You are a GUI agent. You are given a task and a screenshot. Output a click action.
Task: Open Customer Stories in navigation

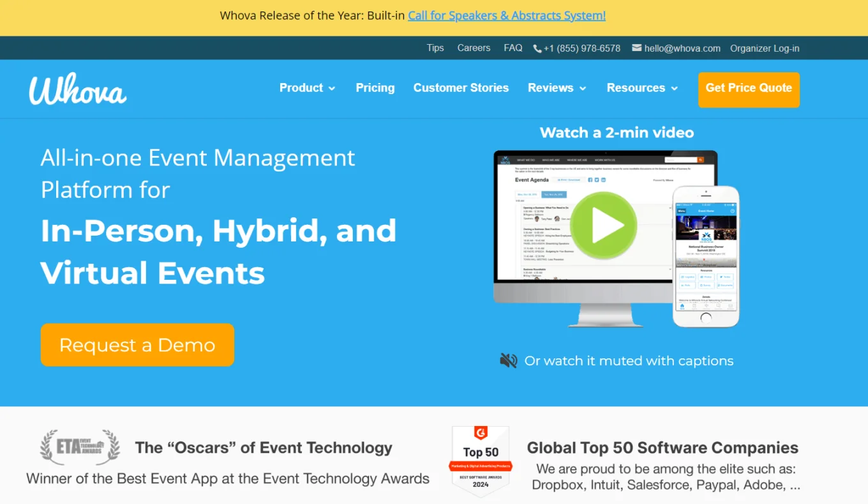(x=461, y=88)
